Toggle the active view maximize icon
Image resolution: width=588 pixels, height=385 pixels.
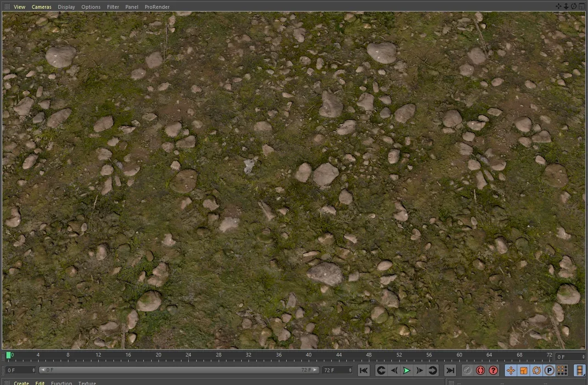point(582,6)
